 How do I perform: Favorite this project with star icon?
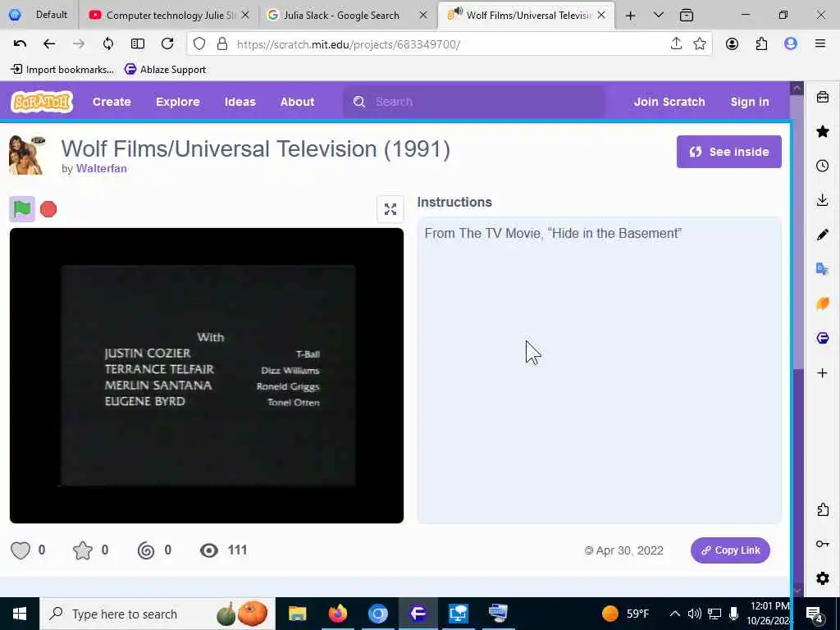pos(83,550)
